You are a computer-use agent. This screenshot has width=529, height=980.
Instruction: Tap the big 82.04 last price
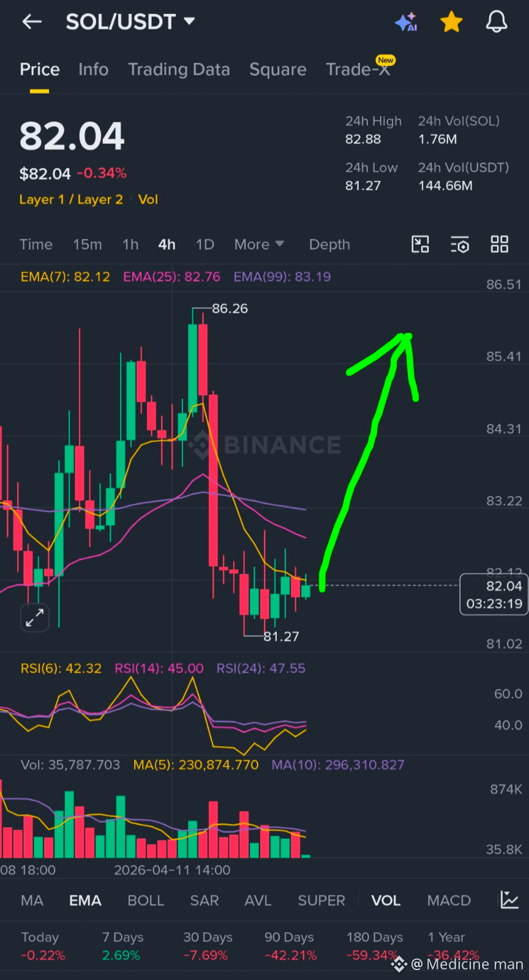click(x=72, y=136)
